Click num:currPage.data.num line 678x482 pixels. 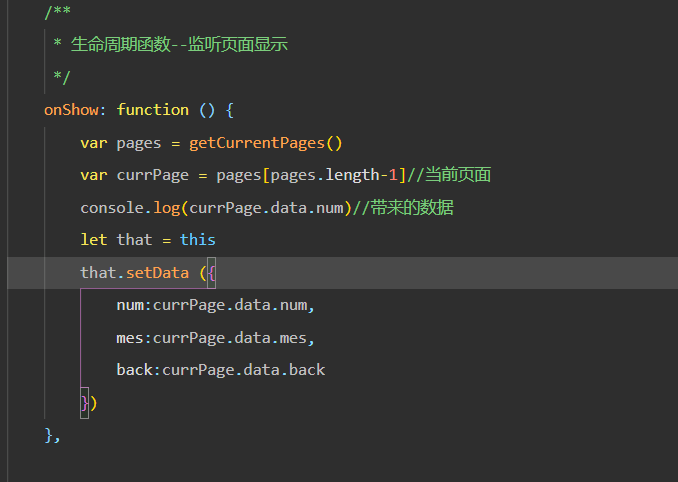215,305
